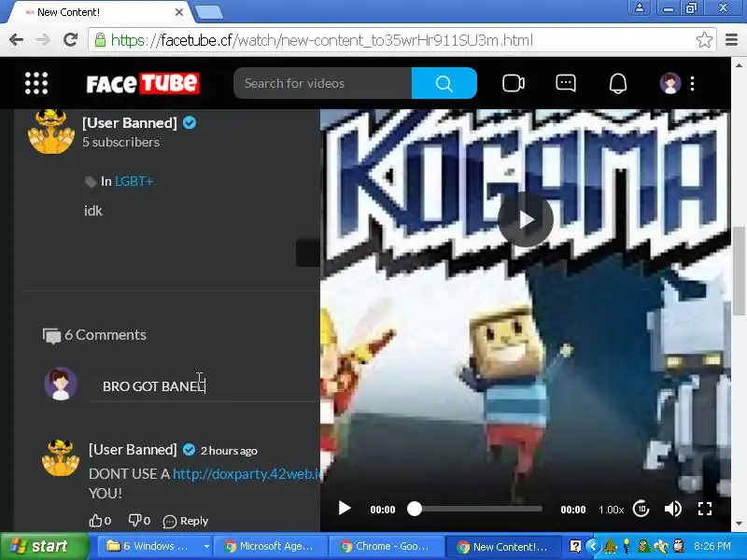This screenshot has height=560, width=747.
Task: Click the page vertical scrollbar thumb
Action: tap(739, 272)
